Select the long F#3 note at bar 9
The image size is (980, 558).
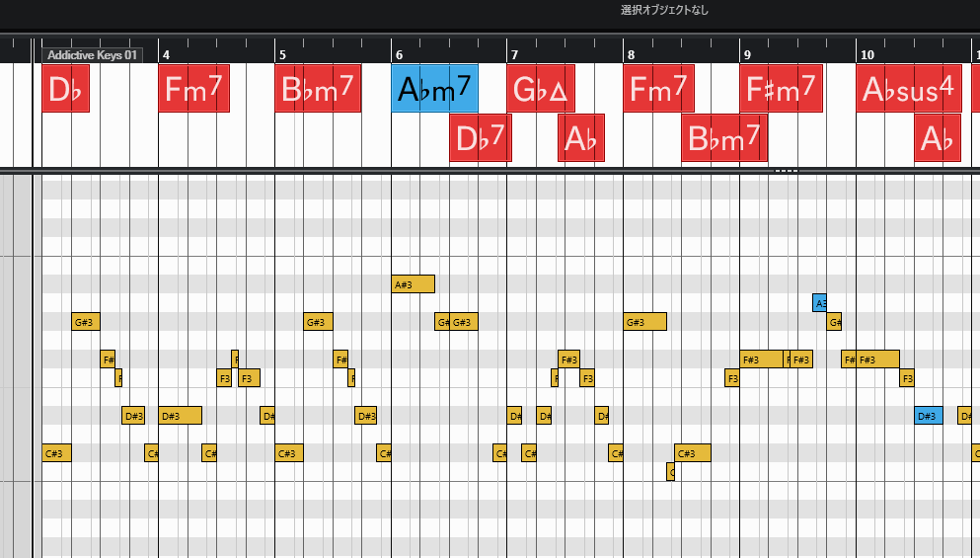(761, 359)
